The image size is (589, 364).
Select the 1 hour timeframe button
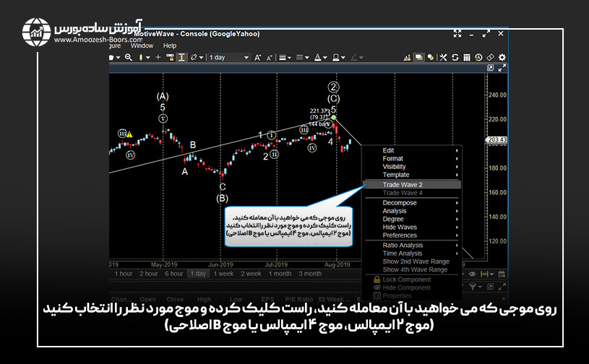tap(124, 274)
